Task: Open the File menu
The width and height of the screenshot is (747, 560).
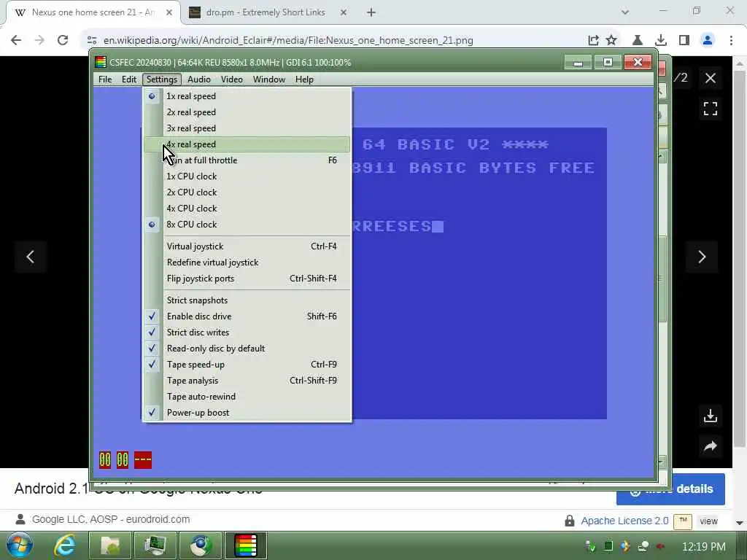Action: [x=105, y=79]
